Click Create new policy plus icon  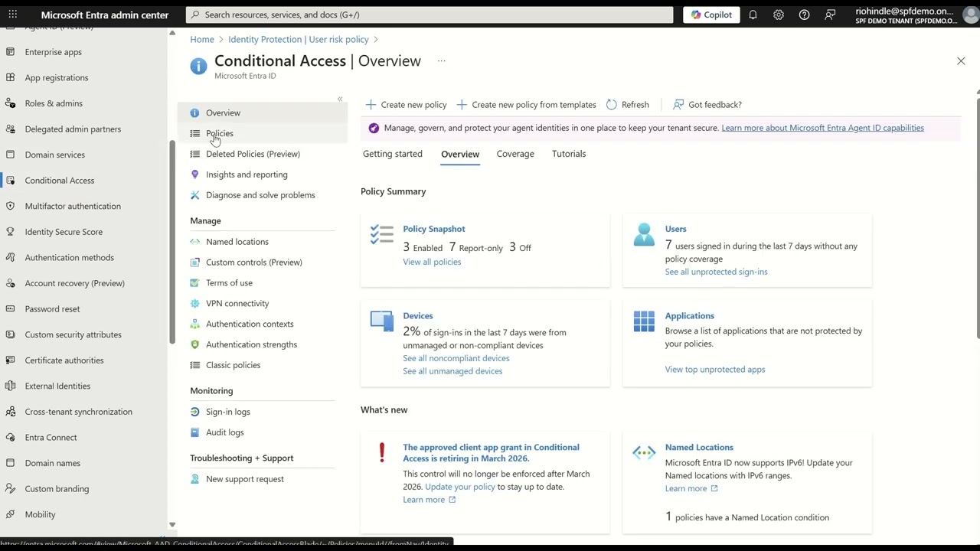(x=371, y=105)
